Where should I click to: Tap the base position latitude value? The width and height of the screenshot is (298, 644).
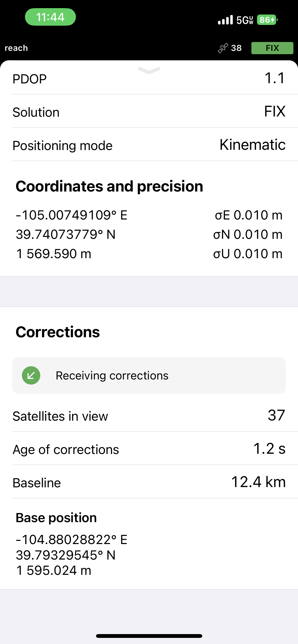66,555
